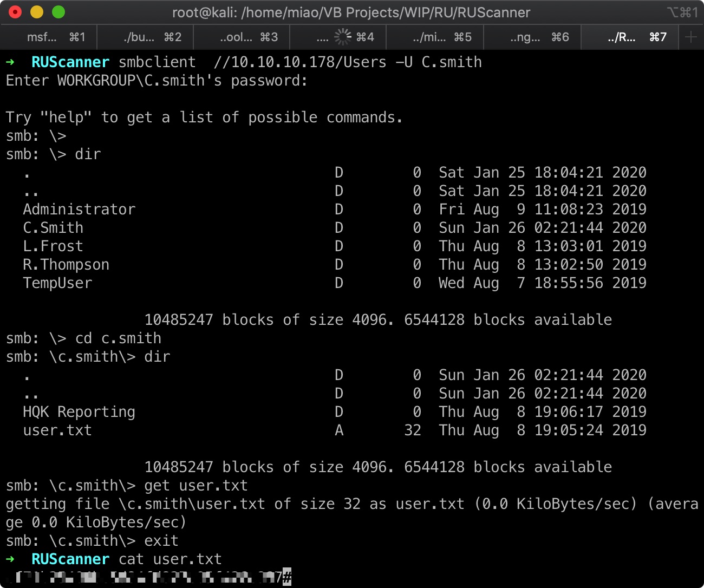Click Thu Aug 8 19:06:17 2019 timestamp
The width and height of the screenshot is (704, 588).
(543, 412)
